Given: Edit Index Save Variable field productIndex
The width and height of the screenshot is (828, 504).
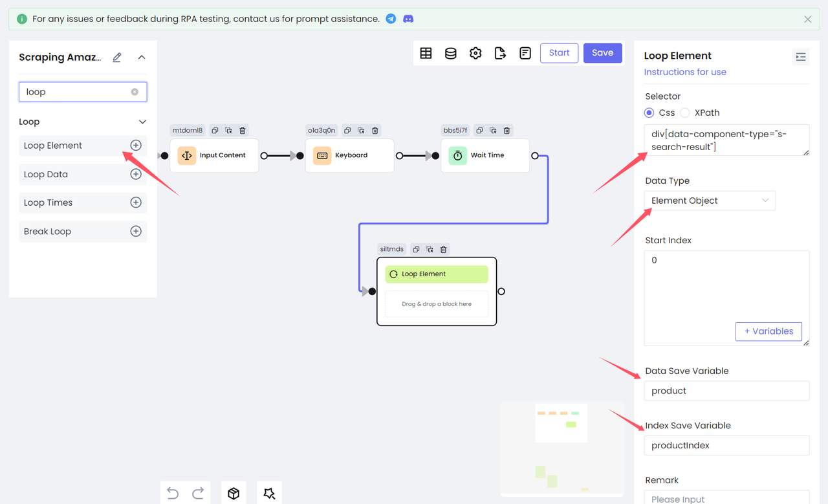Looking at the screenshot, I should click(727, 445).
